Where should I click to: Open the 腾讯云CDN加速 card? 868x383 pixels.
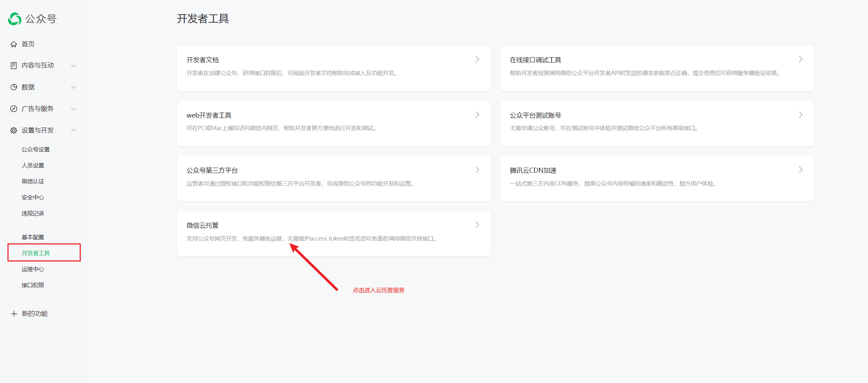point(657,178)
